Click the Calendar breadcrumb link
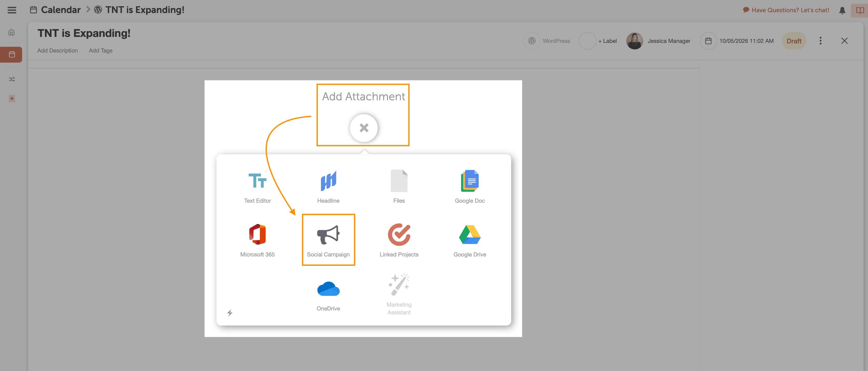This screenshot has height=371, width=868. (x=61, y=10)
